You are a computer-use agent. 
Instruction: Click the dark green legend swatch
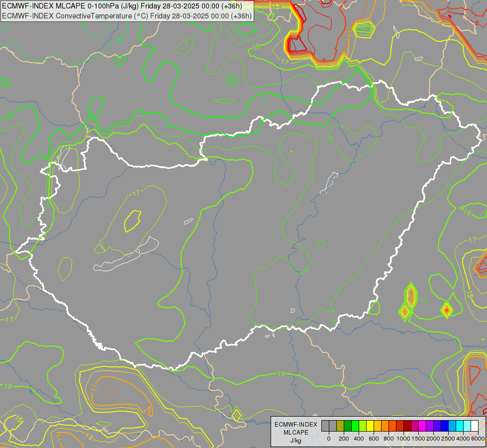348,426
